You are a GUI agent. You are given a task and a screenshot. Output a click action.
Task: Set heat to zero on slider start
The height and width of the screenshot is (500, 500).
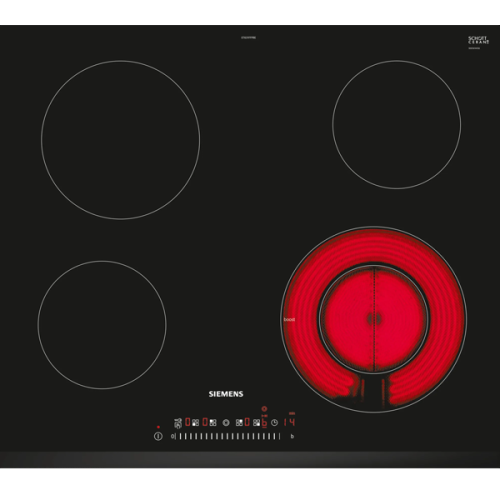tap(172, 436)
